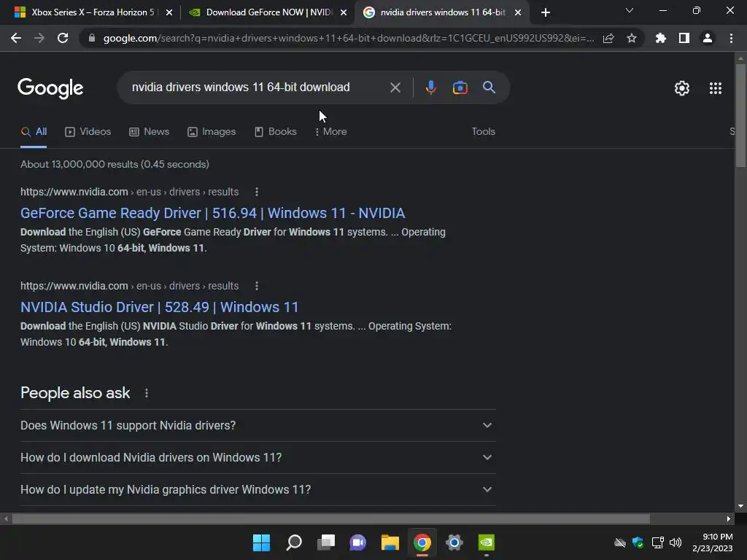Switch to Download GeForce NOW tab
Screen dimensions: 747x560
[269, 12]
